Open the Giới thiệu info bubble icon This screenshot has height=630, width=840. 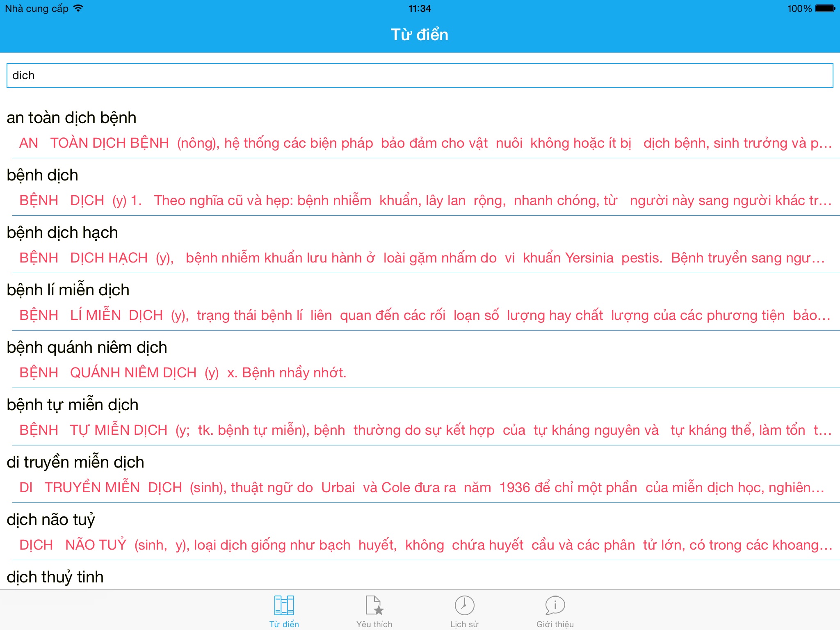pos(555,606)
